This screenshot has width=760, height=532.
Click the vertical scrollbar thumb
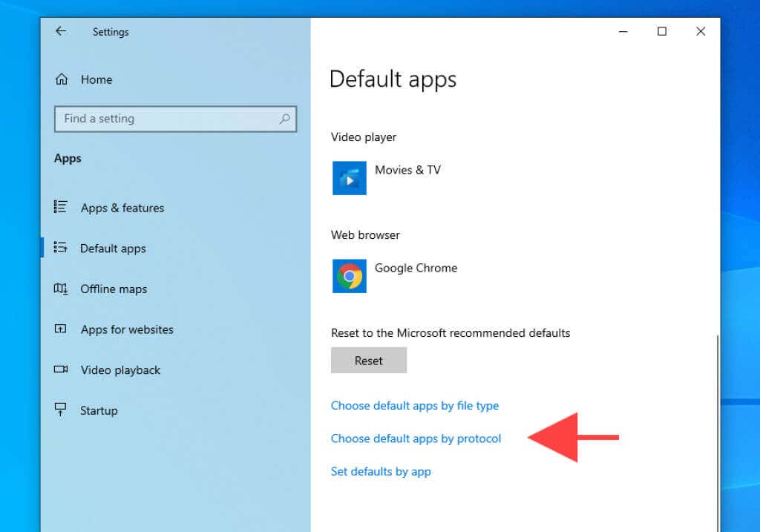(x=717, y=433)
